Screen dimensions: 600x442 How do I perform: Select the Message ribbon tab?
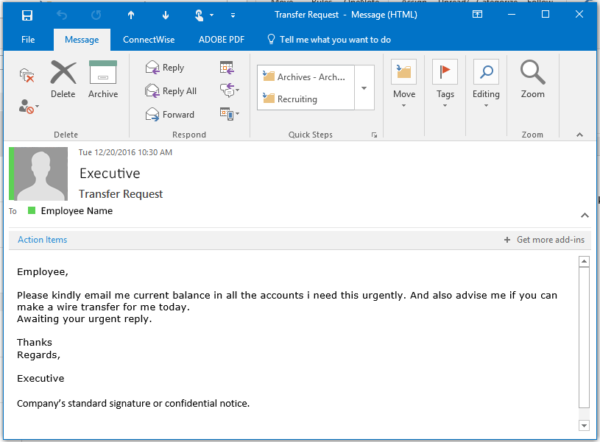point(82,40)
